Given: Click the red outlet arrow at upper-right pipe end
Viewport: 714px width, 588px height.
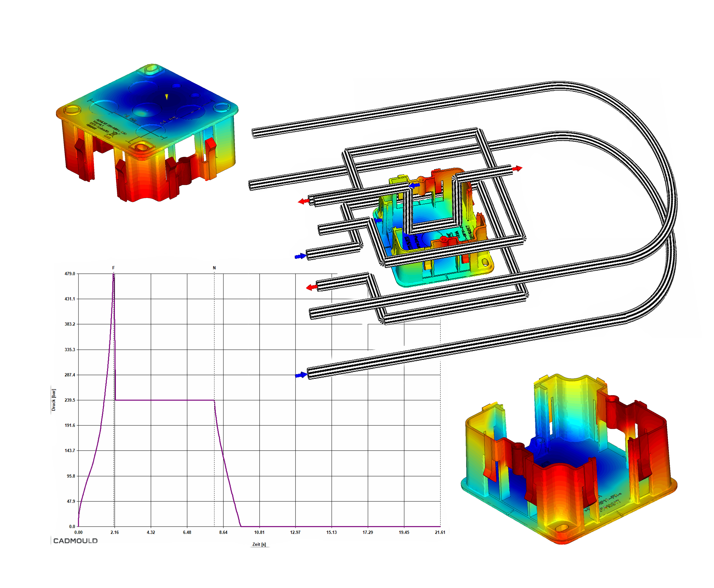Looking at the screenshot, I should pyautogui.click(x=517, y=168).
